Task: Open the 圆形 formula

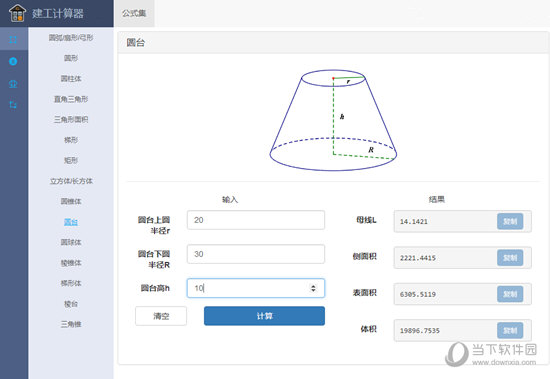Action: click(71, 58)
